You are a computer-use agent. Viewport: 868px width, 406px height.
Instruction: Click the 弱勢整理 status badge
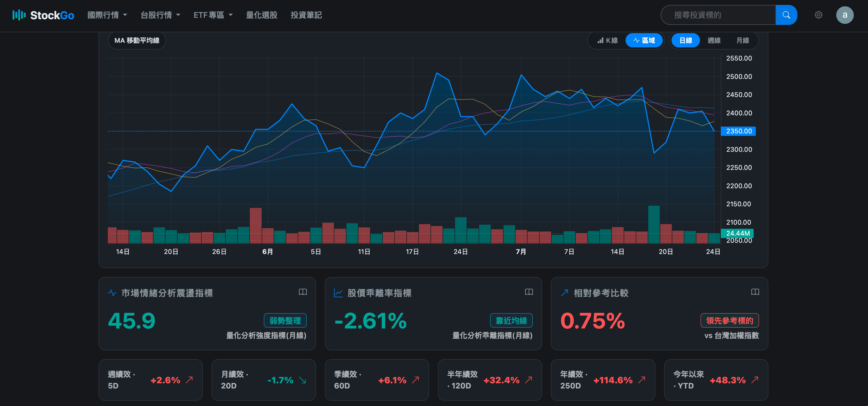(x=285, y=320)
